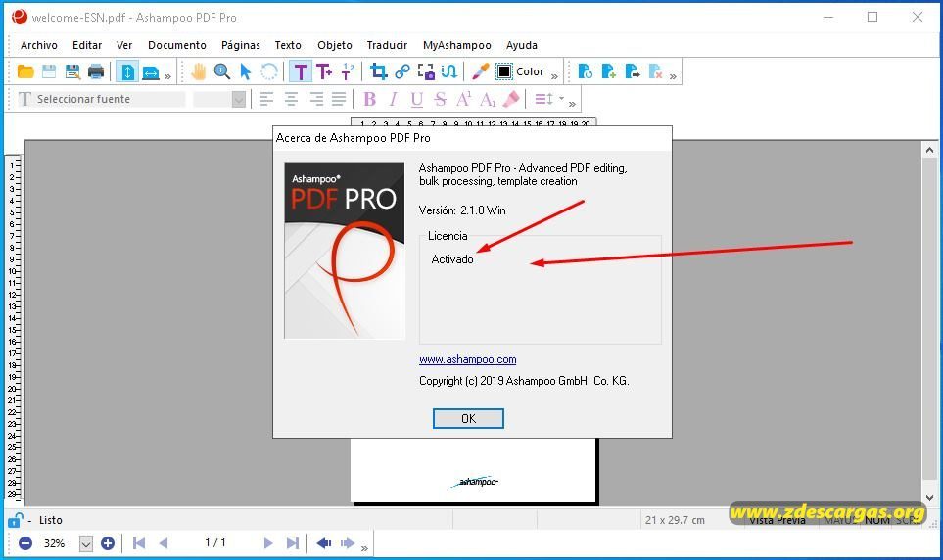Toggle Superscript formatting

[464, 99]
